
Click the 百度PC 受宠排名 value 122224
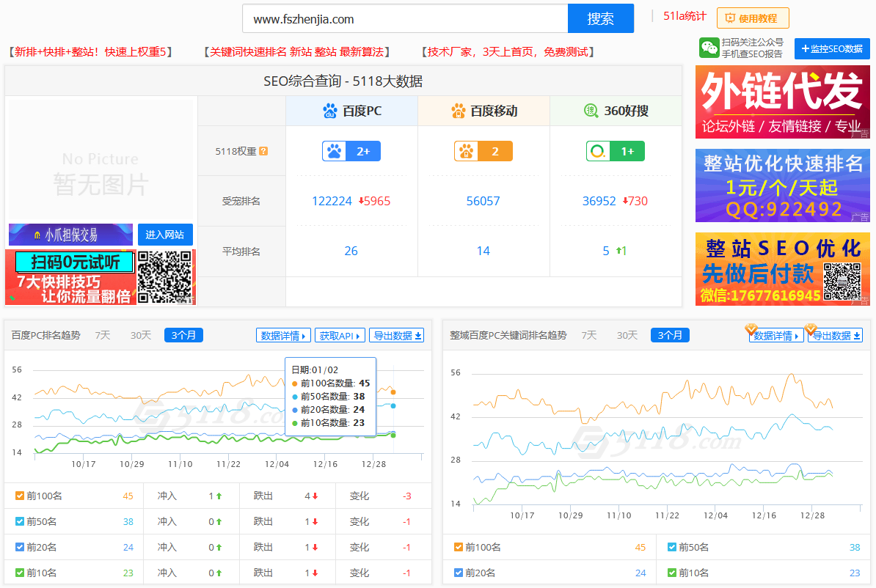tap(332, 201)
